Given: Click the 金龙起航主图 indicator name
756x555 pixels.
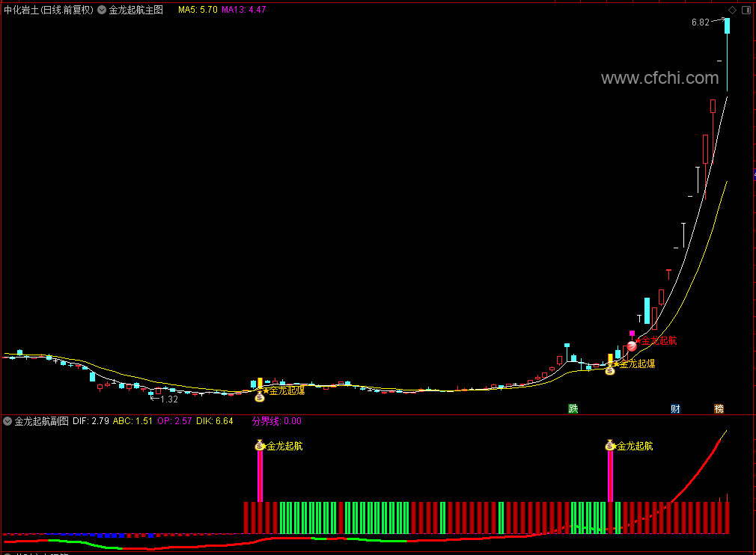Looking at the screenshot, I should (x=136, y=10).
